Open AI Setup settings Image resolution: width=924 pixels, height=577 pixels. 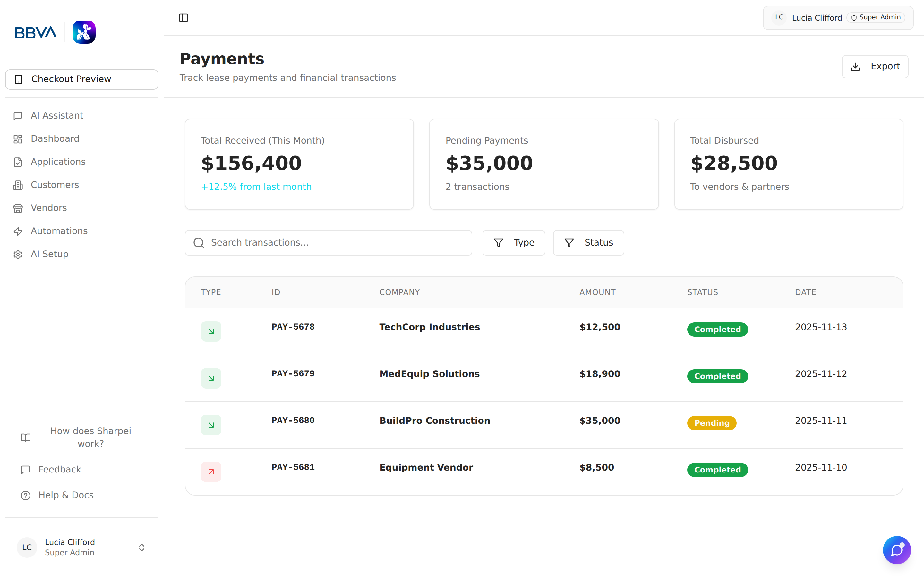coord(49,254)
